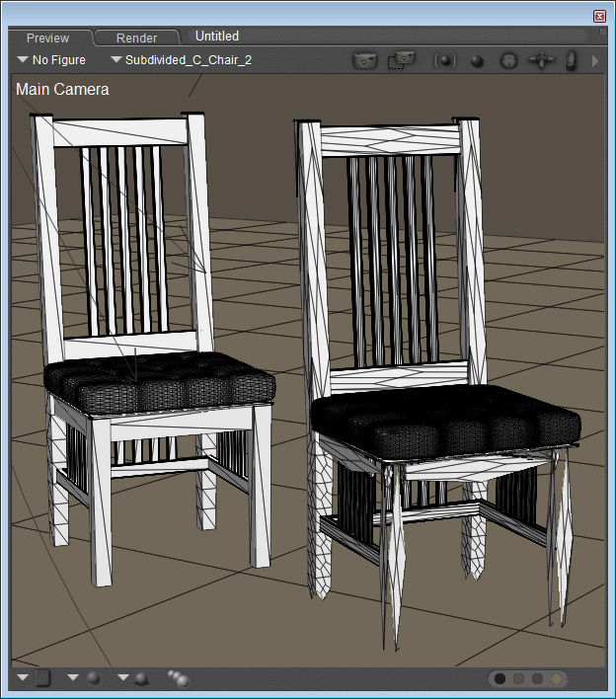Click the Main Camera label

point(62,89)
